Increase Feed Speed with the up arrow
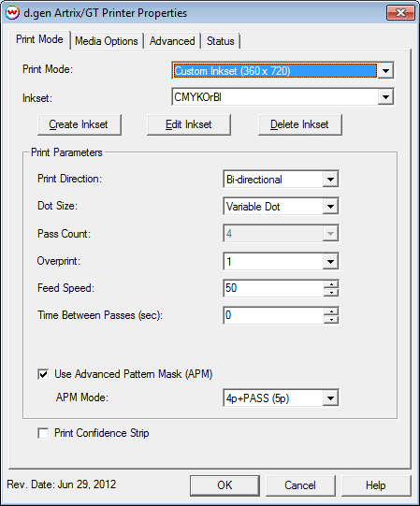This screenshot has height=506, width=420. pos(331,284)
